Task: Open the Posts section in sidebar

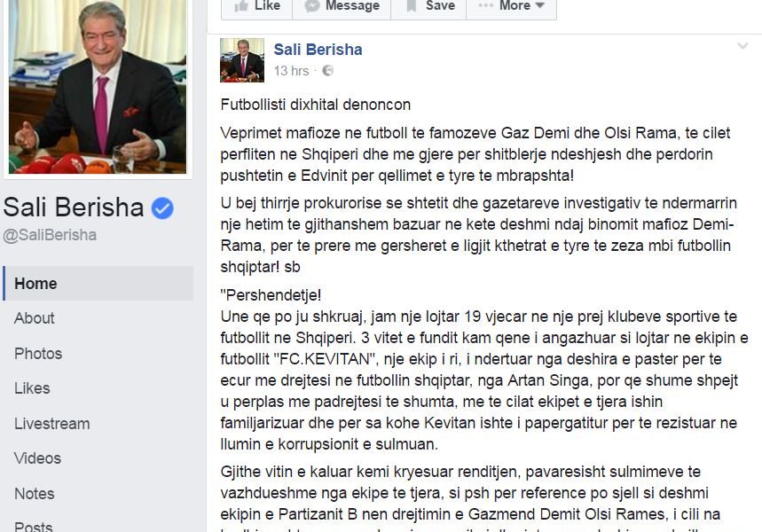Action: click(x=33, y=526)
